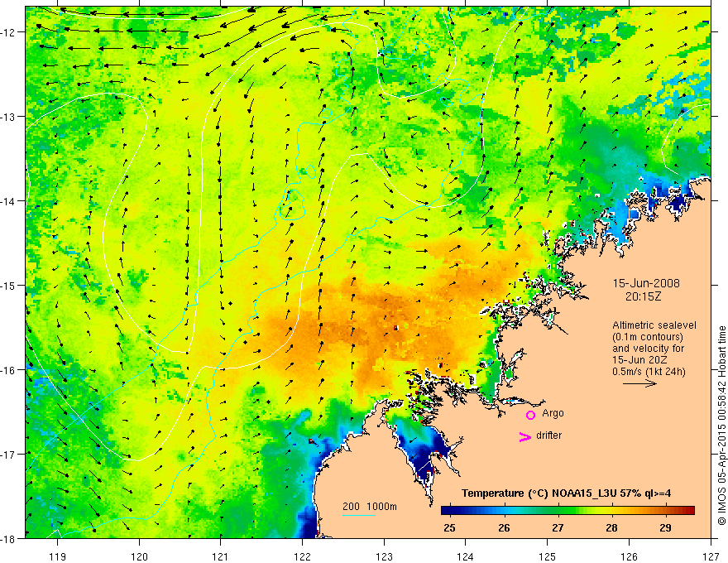This screenshot has width=728, height=563.
Task: Click the '15-Jun 20Z' text line
Action: (x=639, y=360)
